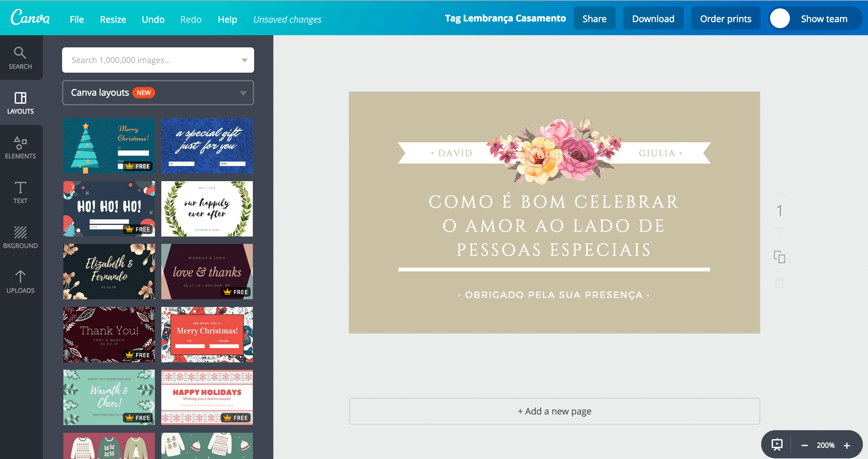
Task: Select the 'OBRIGADO PELA SUA PRESENÇA' text
Action: point(554,295)
